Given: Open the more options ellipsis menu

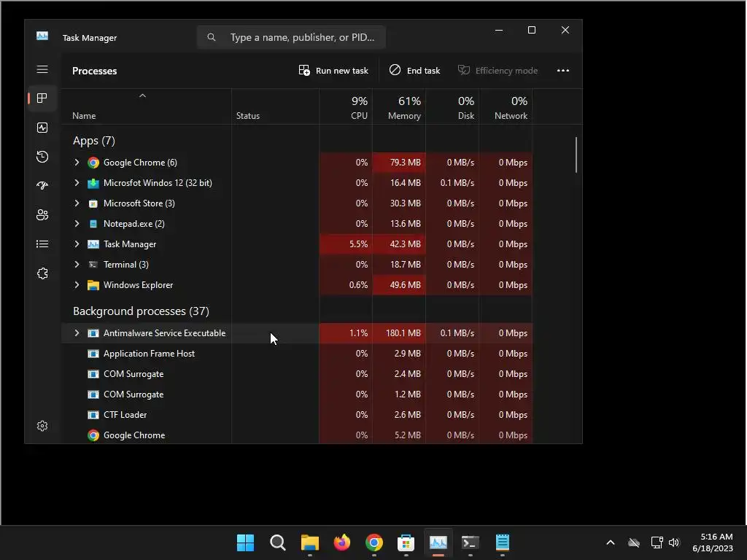Looking at the screenshot, I should coord(563,71).
